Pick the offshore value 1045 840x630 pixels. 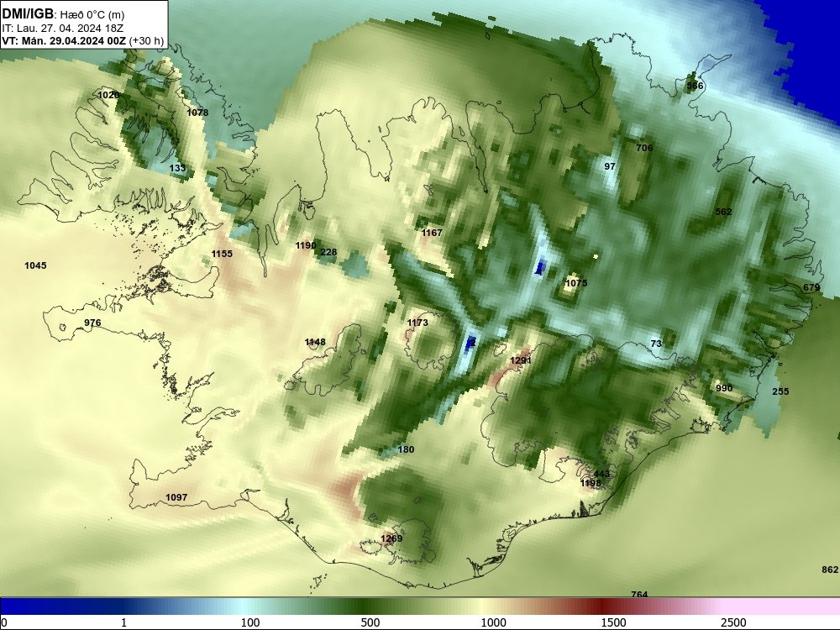[35, 265]
